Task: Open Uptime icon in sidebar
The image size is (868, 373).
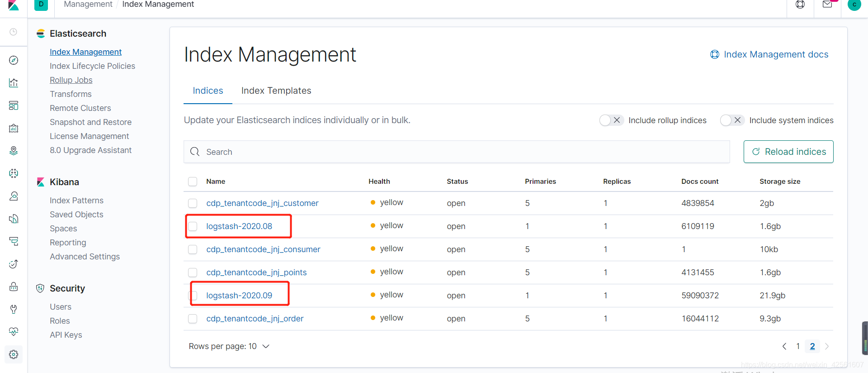Action: click(14, 264)
